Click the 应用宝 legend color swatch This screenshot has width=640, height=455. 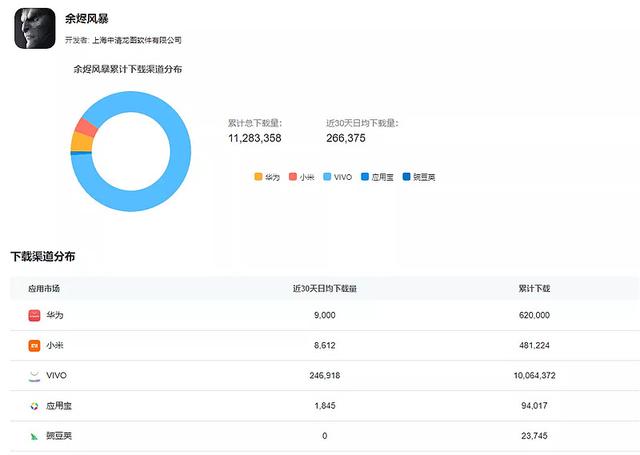click(x=365, y=177)
